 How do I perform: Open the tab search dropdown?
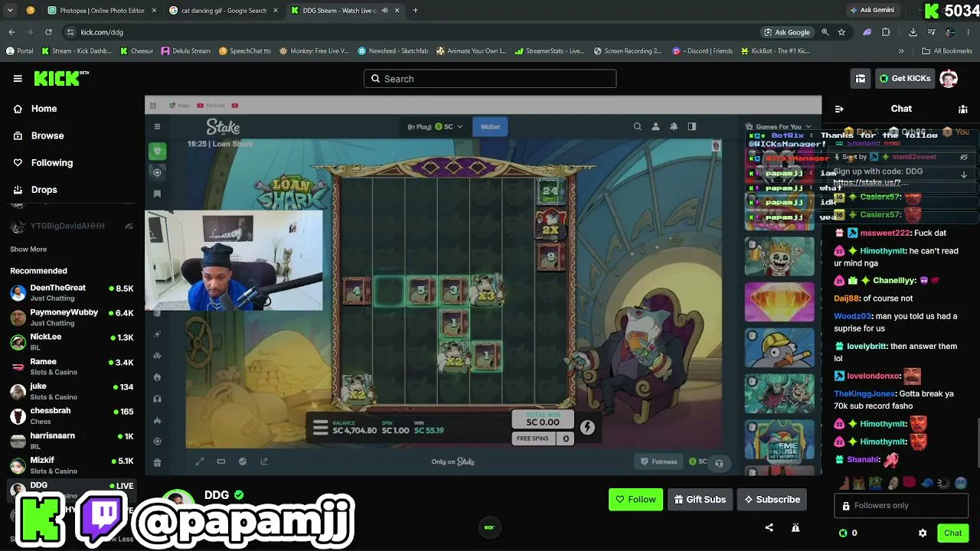[10, 11]
